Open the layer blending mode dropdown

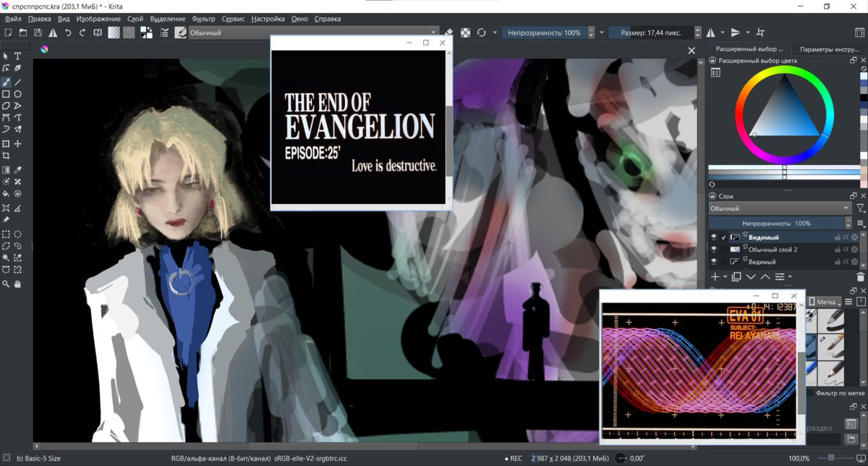(780, 208)
